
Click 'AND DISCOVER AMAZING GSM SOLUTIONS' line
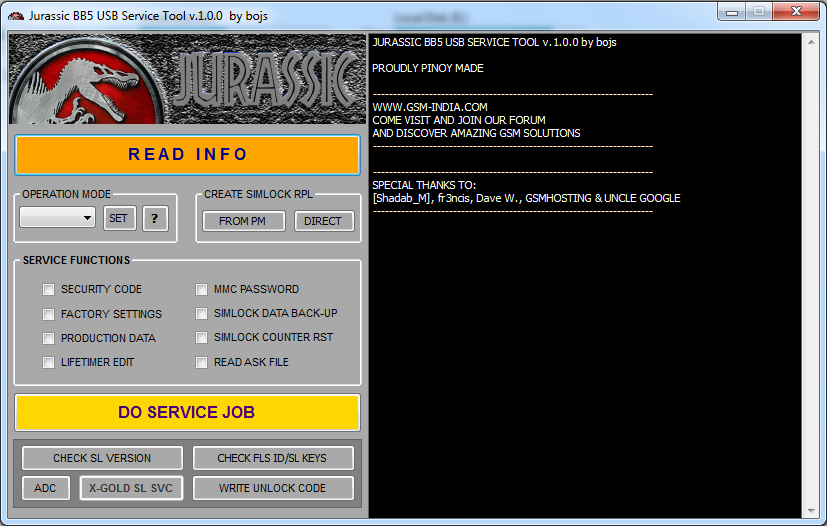click(476, 133)
